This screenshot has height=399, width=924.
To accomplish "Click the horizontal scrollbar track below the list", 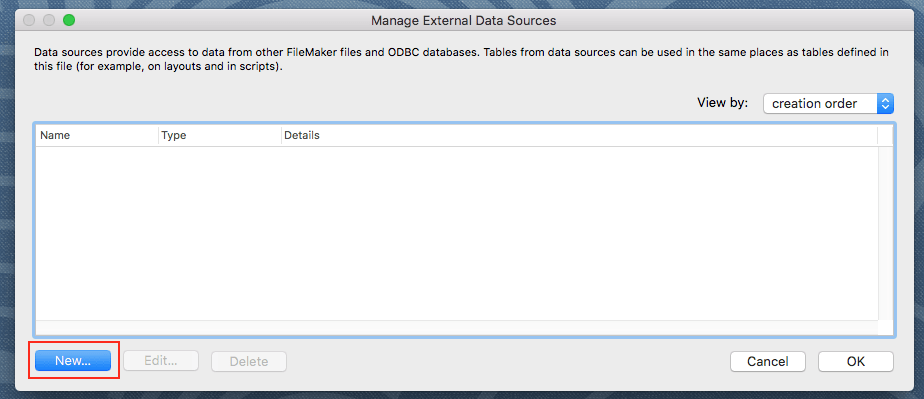I will click(x=457, y=328).
